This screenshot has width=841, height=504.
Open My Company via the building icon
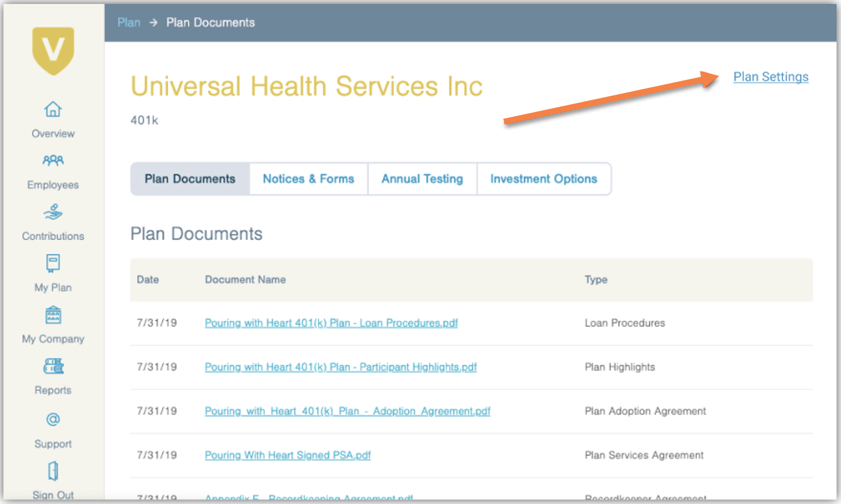click(x=53, y=315)
